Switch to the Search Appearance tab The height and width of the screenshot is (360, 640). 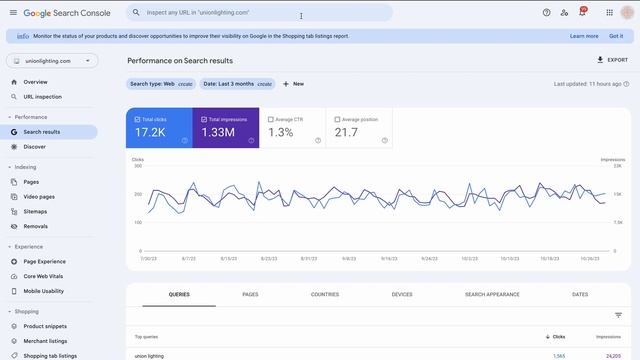492,294
